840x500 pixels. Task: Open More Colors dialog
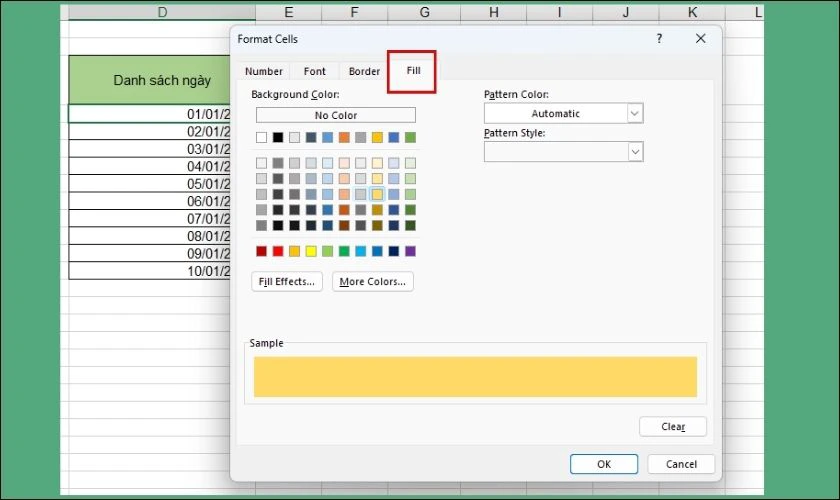click(x=372, y=282)
